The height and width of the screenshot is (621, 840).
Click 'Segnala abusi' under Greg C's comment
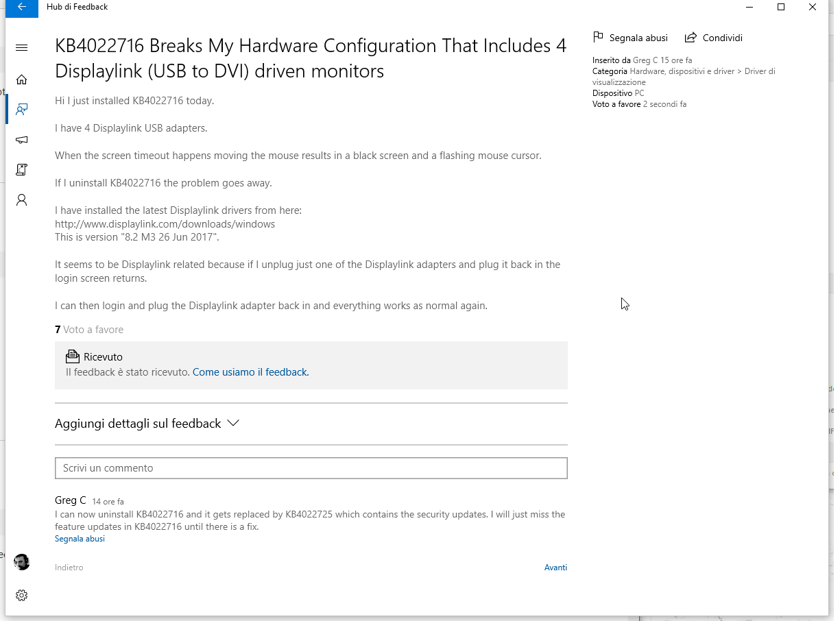pos(80,539)
